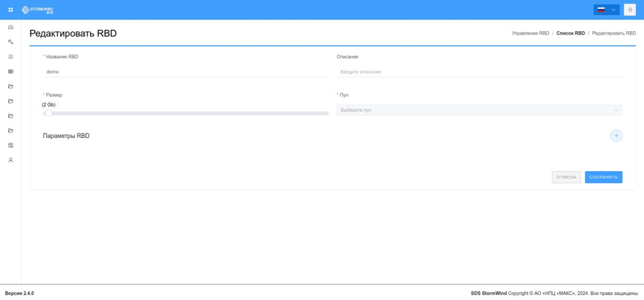
Task: Focus the 'Название RBD' field with demo
Action: (x=185, y=71)
